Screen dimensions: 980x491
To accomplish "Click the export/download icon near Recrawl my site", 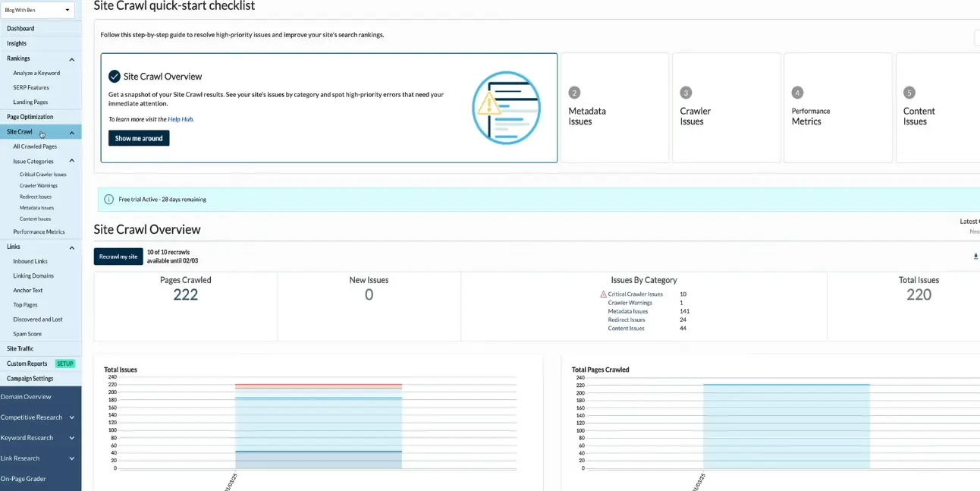I will (x=975, y=256).
